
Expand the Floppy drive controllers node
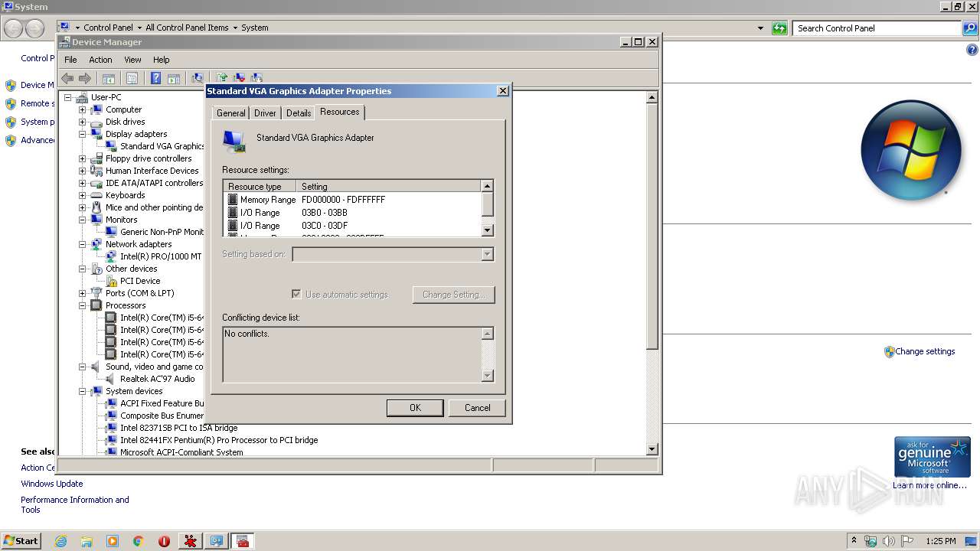[x=82, y=158]
